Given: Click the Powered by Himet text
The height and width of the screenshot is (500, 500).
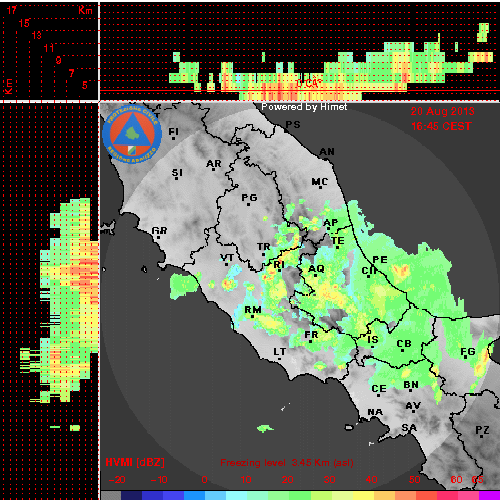Looking at the screenshot, I should 304,107.
